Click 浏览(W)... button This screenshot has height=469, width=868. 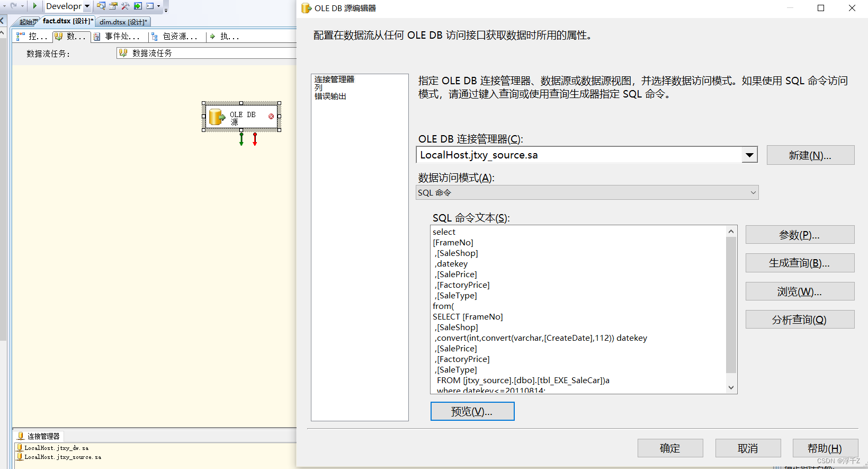click(x=800, y=291)
